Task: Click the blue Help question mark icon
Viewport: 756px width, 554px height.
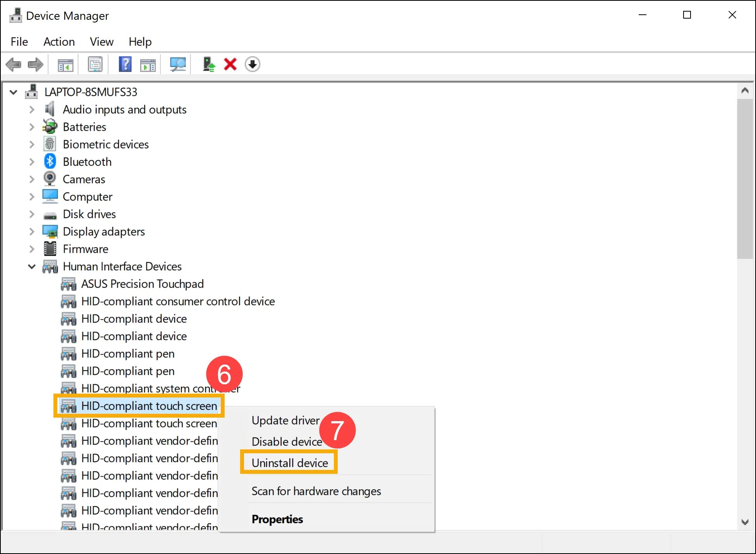Action: 125,64
